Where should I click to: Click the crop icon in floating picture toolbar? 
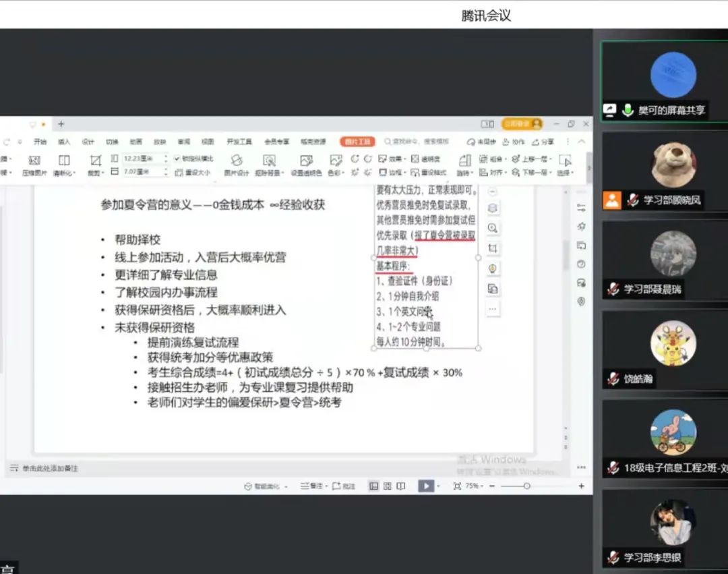pyautogui.click(x=493, y=248)
